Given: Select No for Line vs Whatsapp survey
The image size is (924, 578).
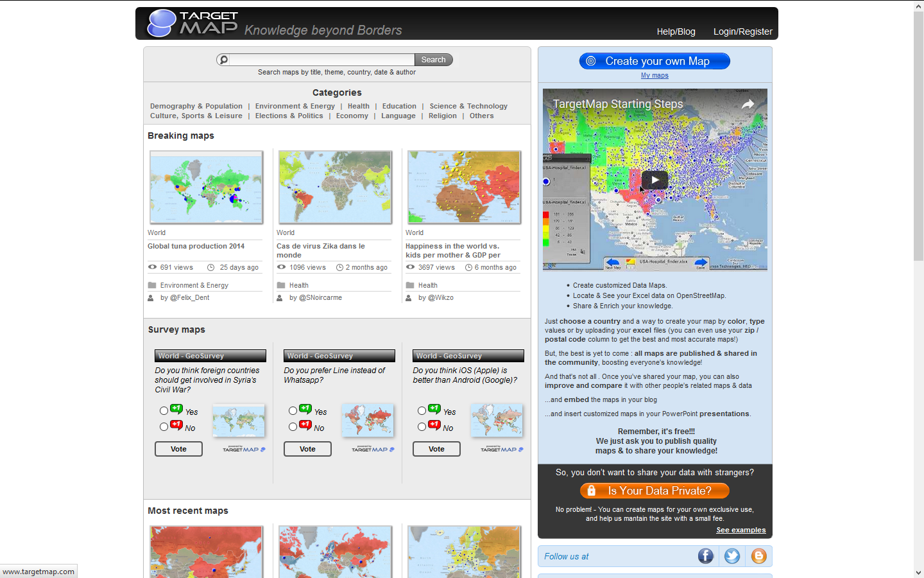Looking at the screenshot, I should [x=293, y=426].
